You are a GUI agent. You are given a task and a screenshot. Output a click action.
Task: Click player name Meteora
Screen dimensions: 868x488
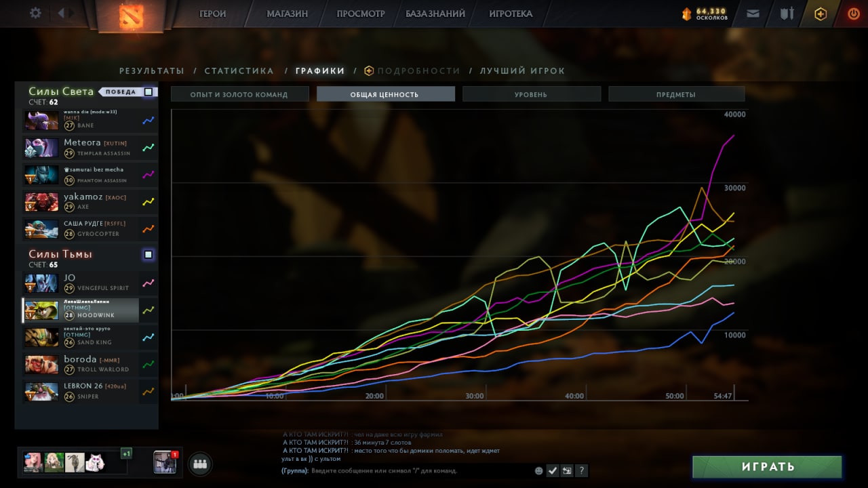coord(82,142)
